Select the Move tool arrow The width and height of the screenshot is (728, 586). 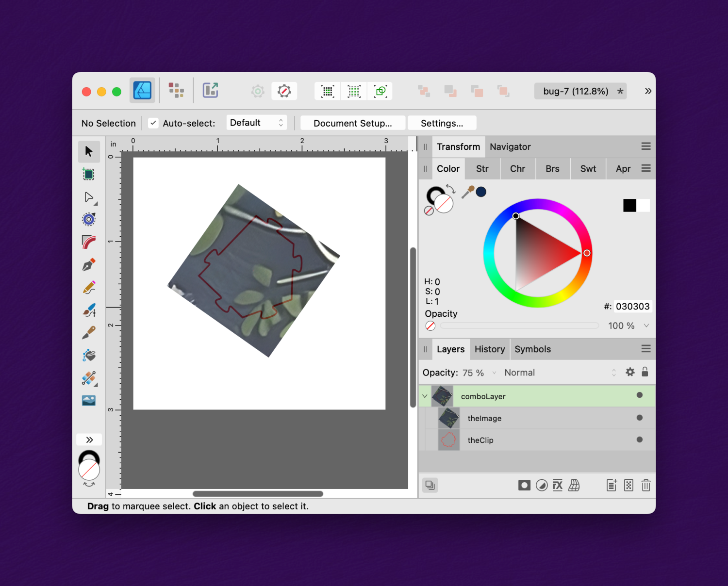pyautogui.click(x=89, y=151)
